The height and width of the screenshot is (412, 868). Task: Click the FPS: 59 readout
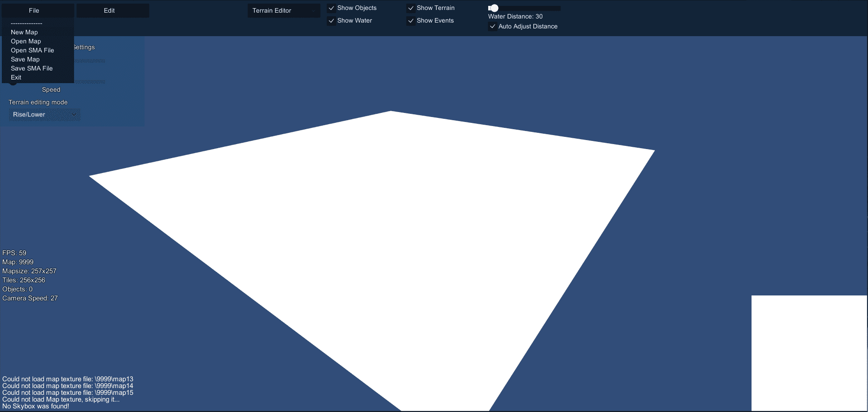pos(14,253)
